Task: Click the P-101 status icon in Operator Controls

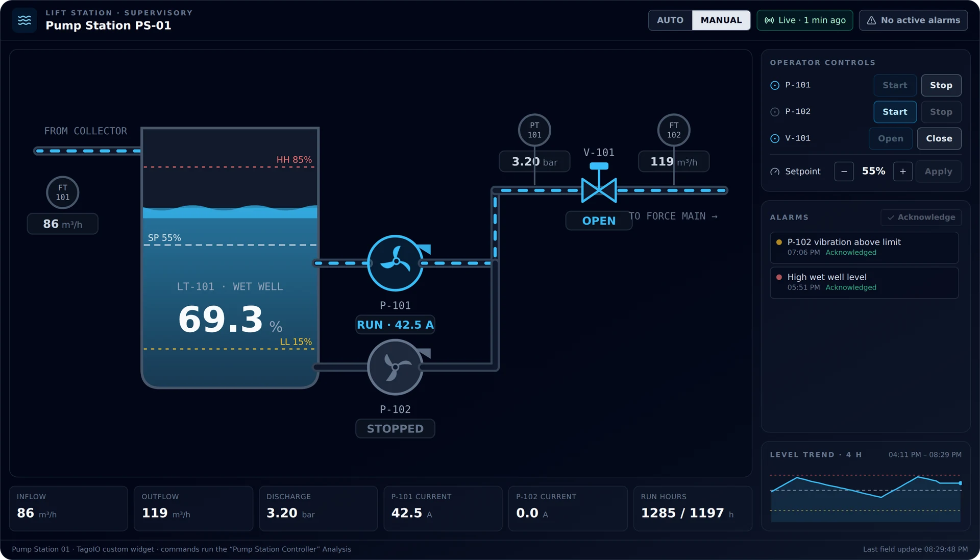Action: (775, 85)
